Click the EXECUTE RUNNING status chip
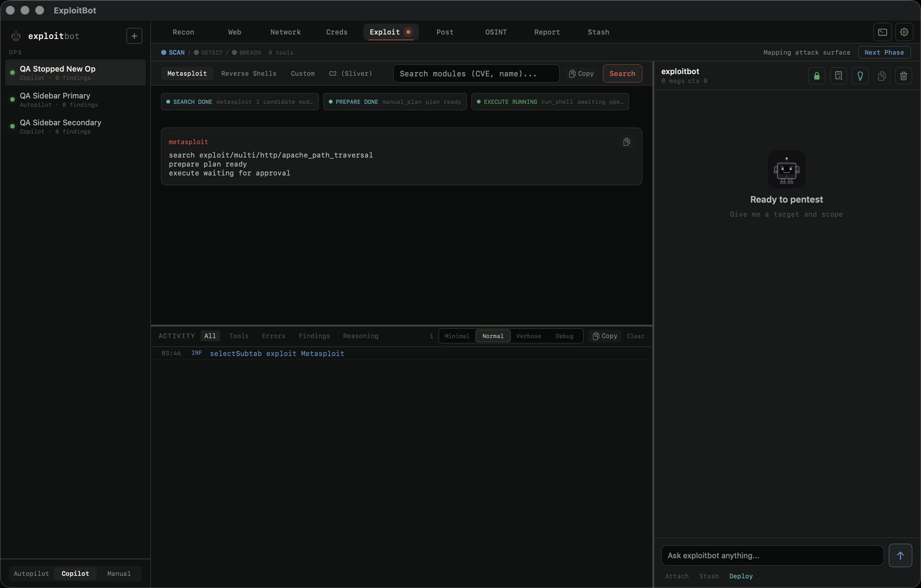Screen dimensions: 921x588 [x=550, y=102]
